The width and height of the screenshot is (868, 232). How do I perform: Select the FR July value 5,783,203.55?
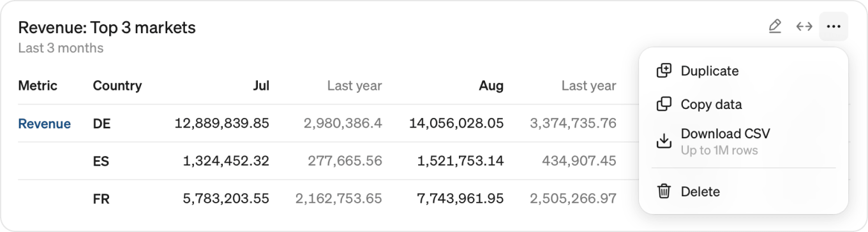point(226,199)
